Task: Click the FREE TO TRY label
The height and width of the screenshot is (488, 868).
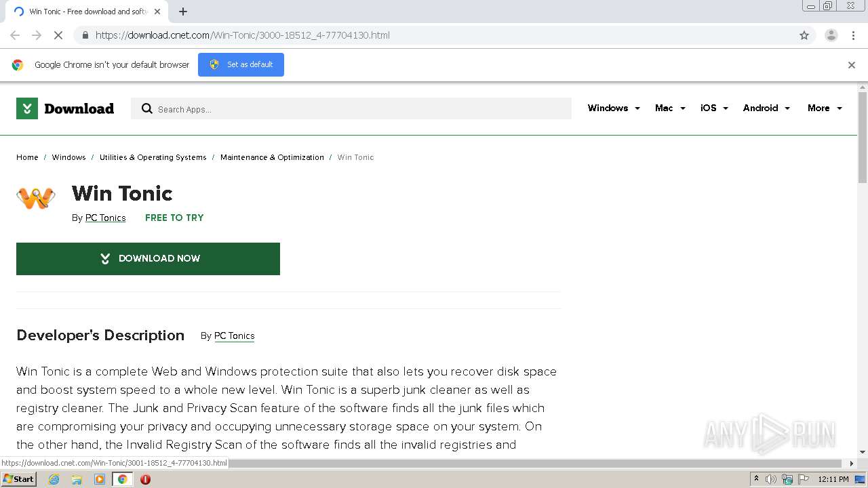Action: (x=174, y=218)
